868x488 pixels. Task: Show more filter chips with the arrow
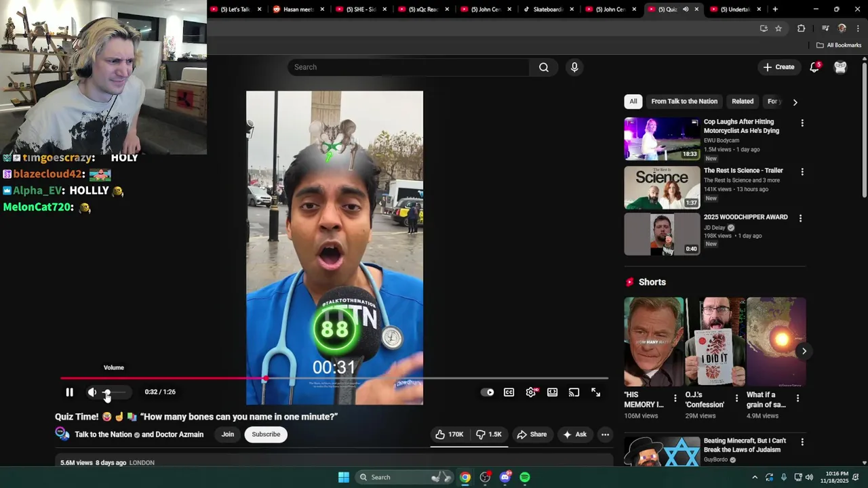[x=795, y=102]
